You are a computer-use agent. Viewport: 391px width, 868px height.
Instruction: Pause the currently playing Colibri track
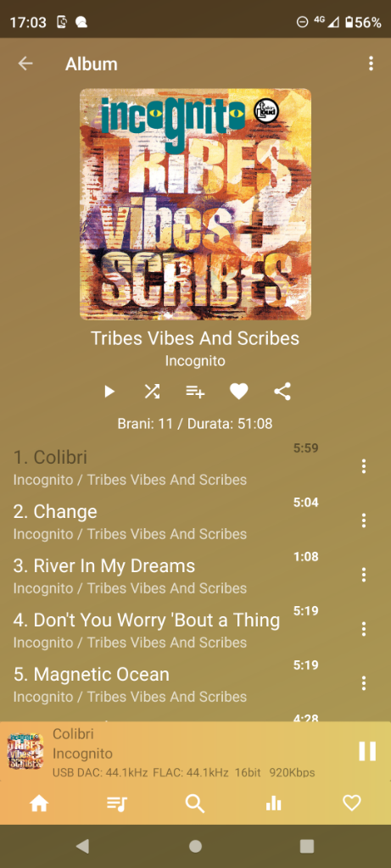[x=367, y=751]
